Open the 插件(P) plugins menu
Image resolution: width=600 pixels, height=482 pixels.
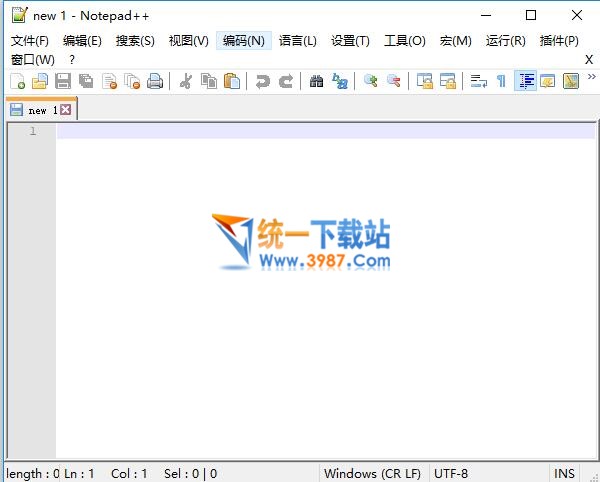[558, 41]
